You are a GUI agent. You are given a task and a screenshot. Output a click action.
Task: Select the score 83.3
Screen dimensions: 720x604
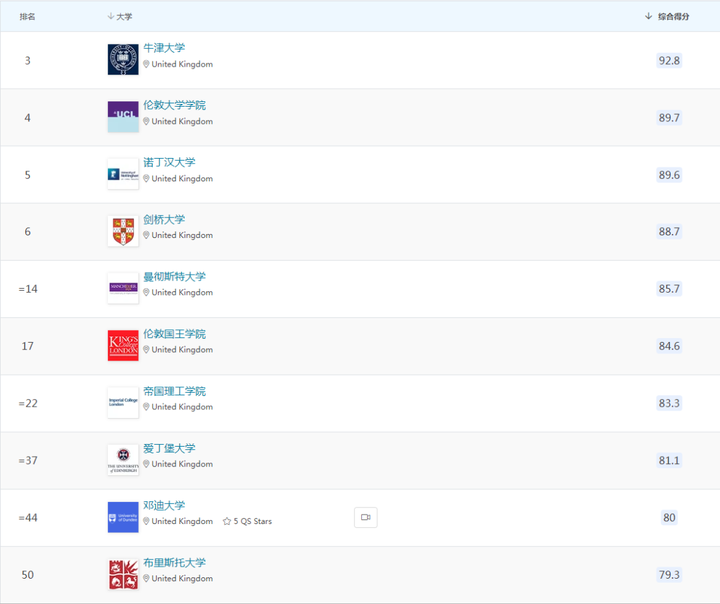pyautogui.click(x=669, y=403)
